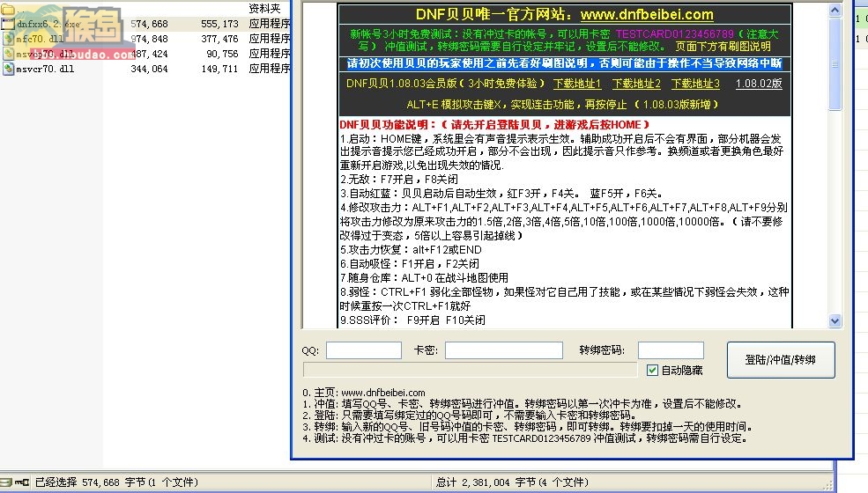Open the 下载地址1 download link
This screenshot has height=493, width=868.
[x=577, y=84]
